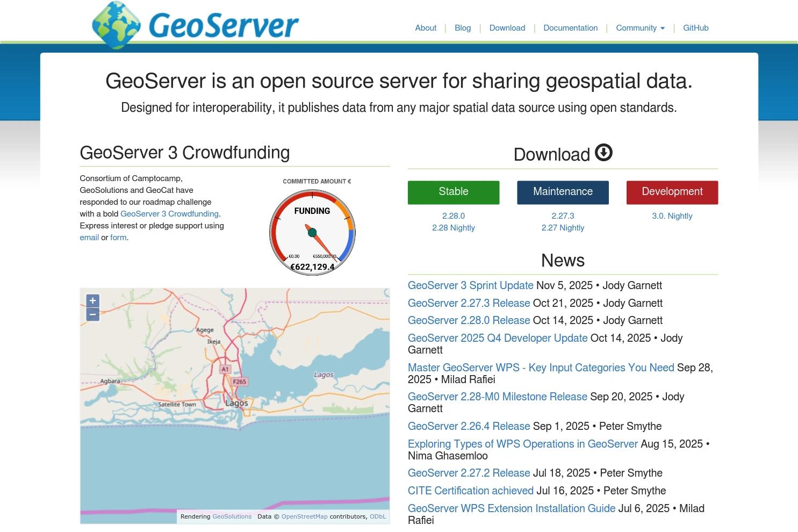Click the form link in crowdfunding text
The image size is (798, 532).
tap(118, 238)
